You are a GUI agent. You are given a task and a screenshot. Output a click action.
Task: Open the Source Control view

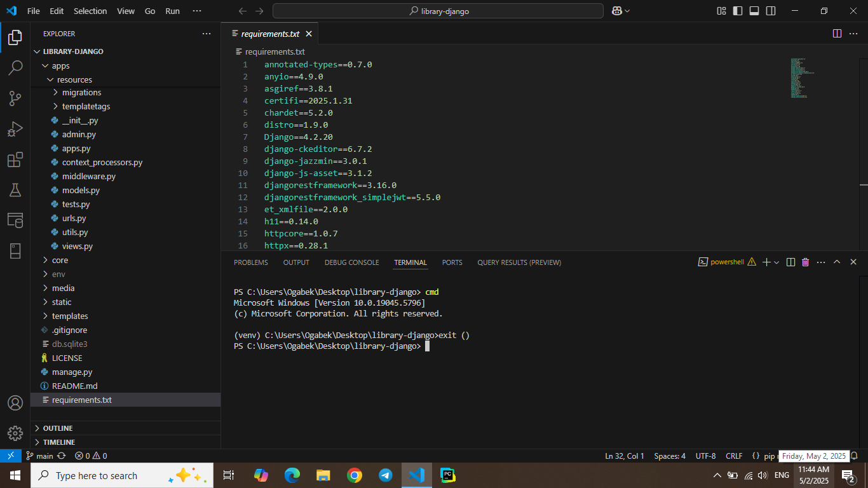tap(15, 98)
